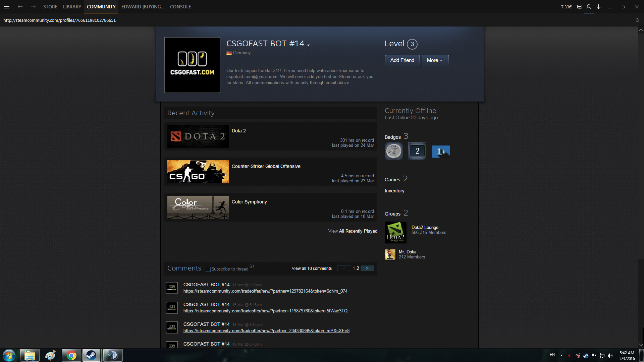Tick the Subscribe to thread checkbox
Image resolution: width=644 pixels, height=362 pixels.
(x=208, y=269)
